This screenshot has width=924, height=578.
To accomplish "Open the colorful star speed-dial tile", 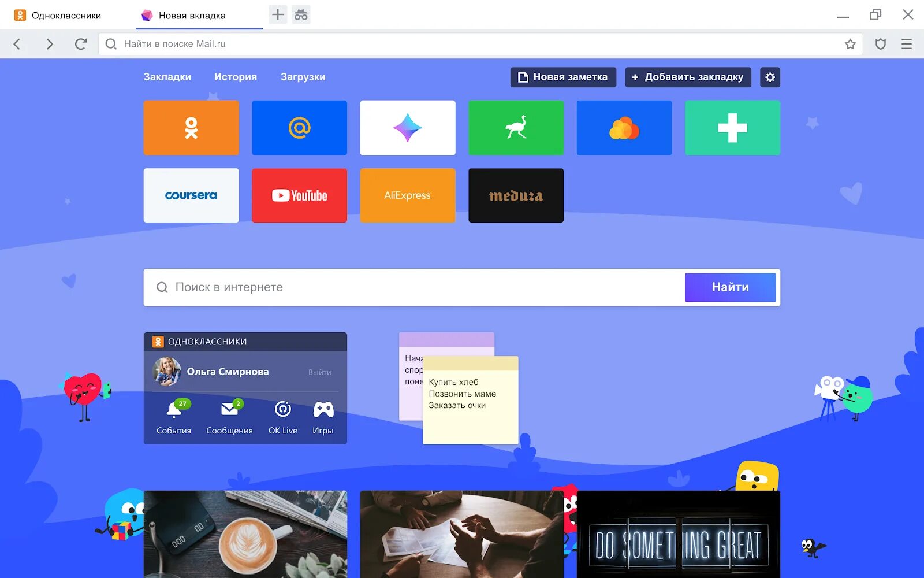I will (408, 128).
